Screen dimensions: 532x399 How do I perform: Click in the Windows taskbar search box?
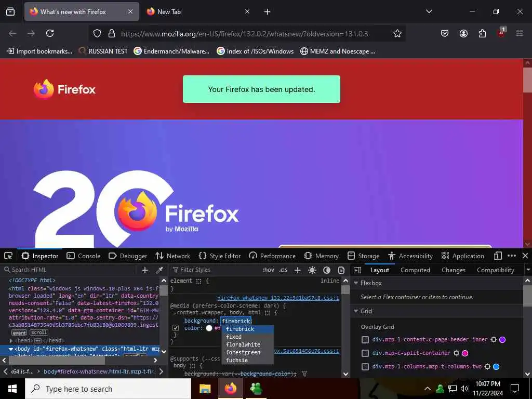[108, 389]
